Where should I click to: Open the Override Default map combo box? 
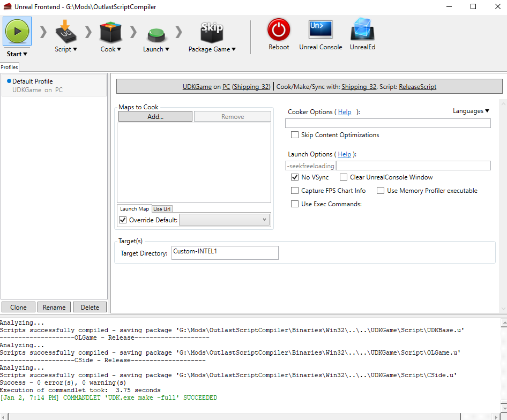point(225,220)
